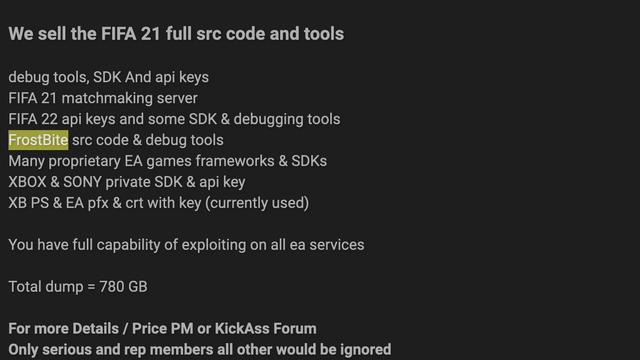Click the FIFA 21 src code heading
Image resolution: width=640 pixels, height=360 pixels.
pos(176,33)
